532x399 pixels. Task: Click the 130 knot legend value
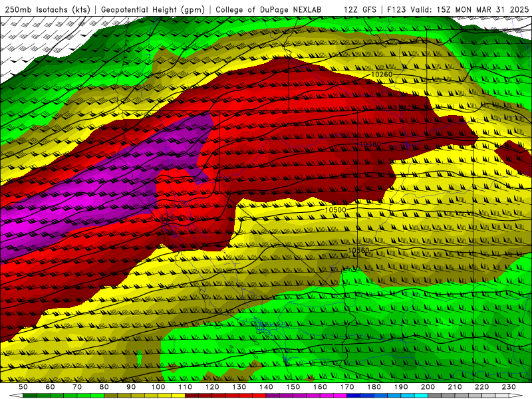(x=239, y=387)
